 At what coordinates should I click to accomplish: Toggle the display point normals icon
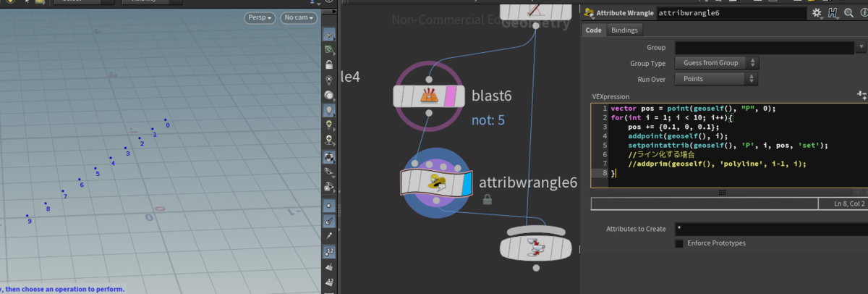pyautogui.click(x=329, y=220)
